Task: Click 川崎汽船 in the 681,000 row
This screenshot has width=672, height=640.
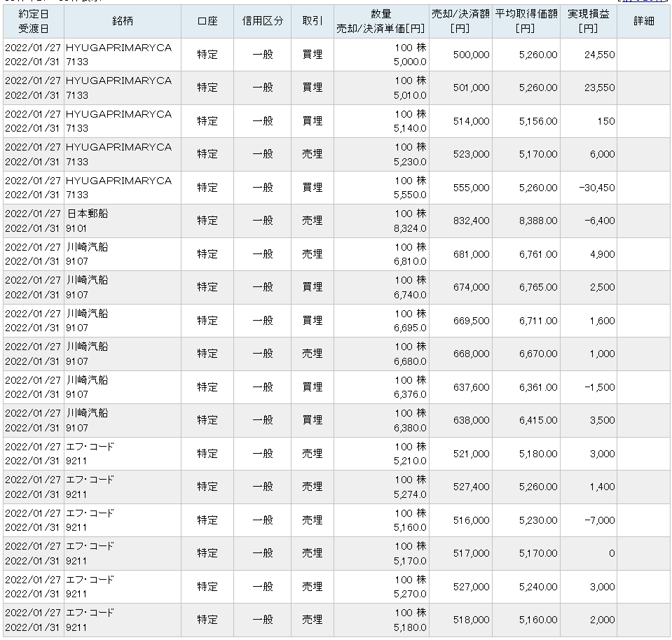Action: coord(88,246)
